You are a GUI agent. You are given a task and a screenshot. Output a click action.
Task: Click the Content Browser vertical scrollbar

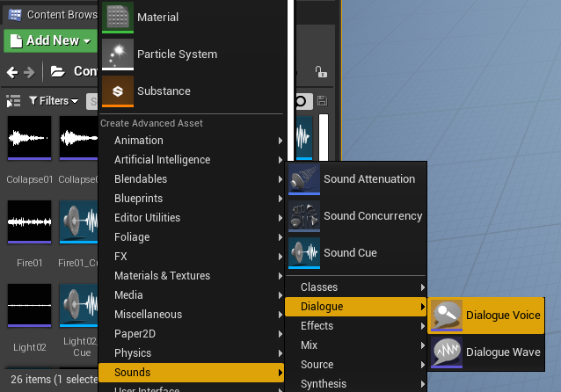tap(324, 137)
